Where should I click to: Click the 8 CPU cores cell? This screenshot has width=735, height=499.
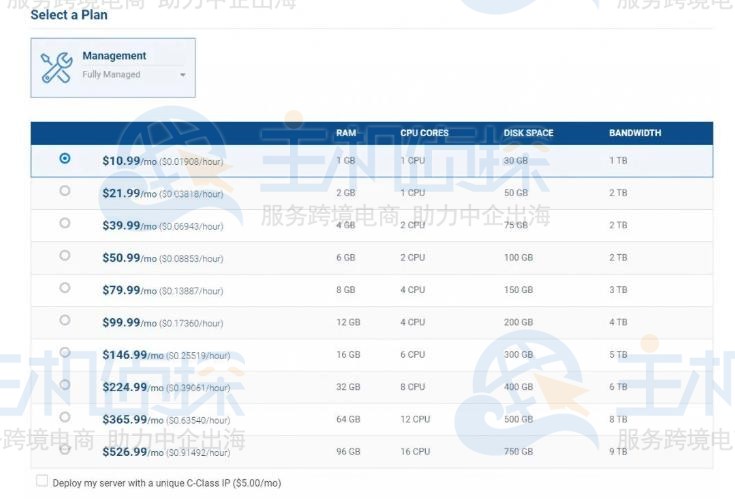tap(413, 387)
